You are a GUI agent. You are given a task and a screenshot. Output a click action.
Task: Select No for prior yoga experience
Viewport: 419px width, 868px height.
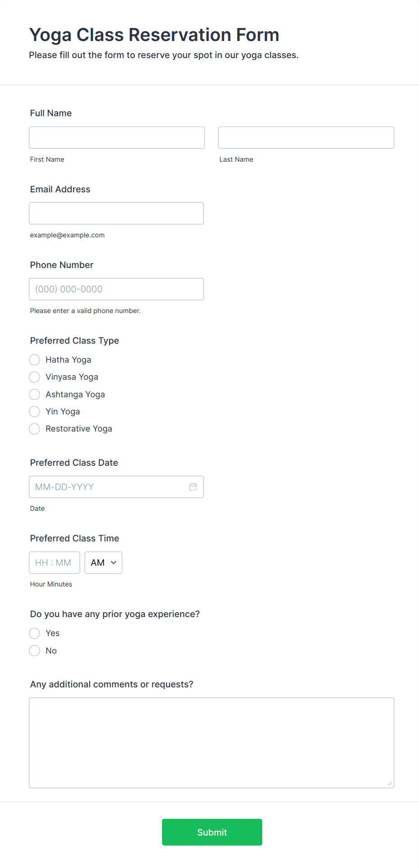click(35, 651)
